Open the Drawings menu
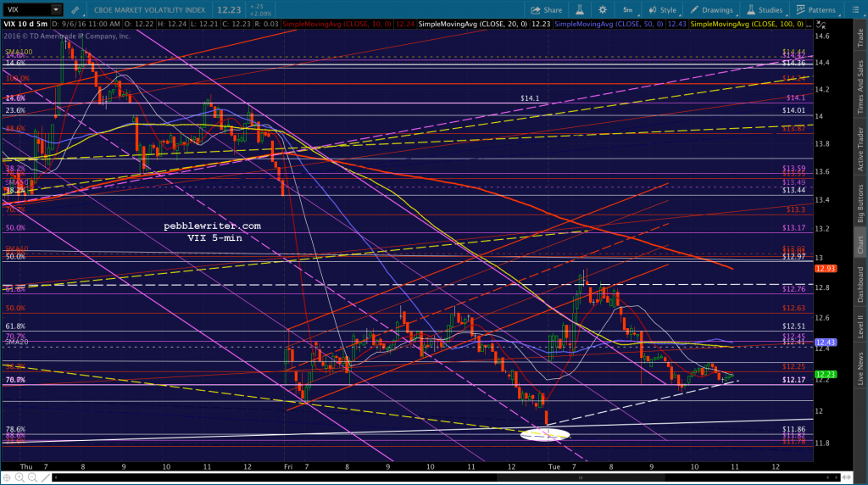Image resolution: width=868 pixels, height=485 pixels. pyautogui.click(x=712, y=10)
